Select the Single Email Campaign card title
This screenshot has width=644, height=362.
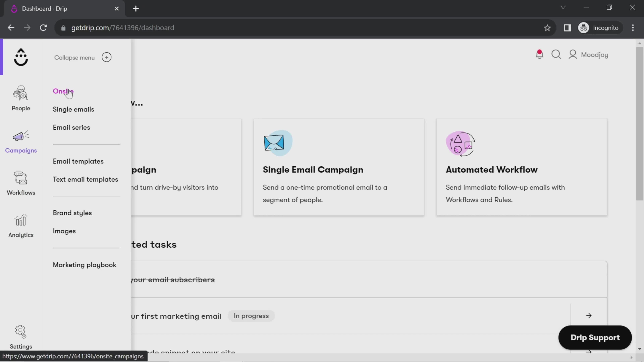tap(313, 170)
